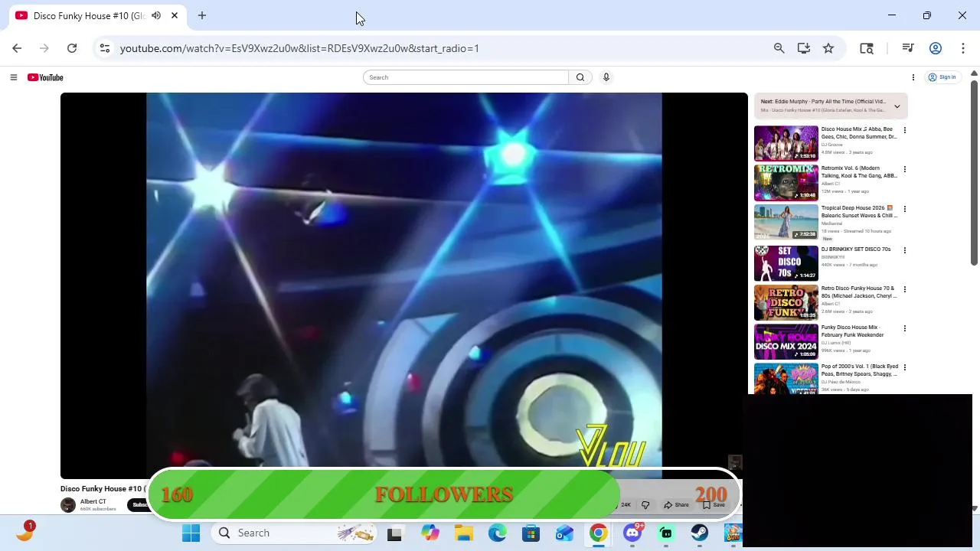Click the Chrome address bar URL
The image size is (980, 551).
click(299, 48)
